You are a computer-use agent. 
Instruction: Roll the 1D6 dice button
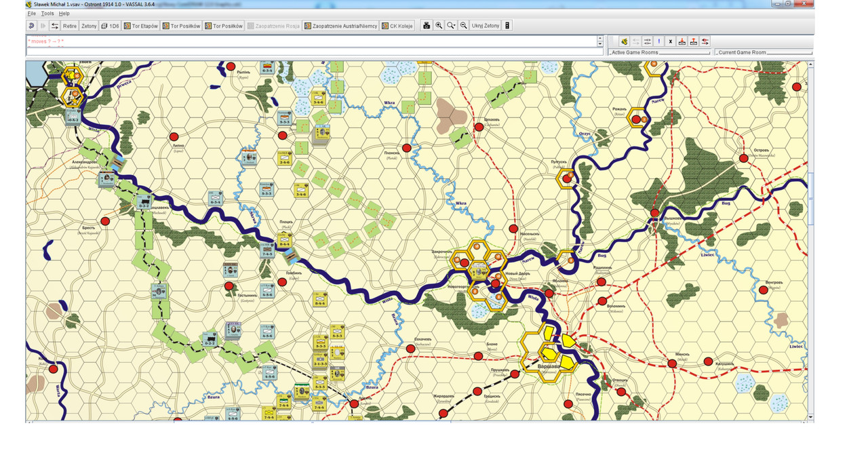pos(110,26)
